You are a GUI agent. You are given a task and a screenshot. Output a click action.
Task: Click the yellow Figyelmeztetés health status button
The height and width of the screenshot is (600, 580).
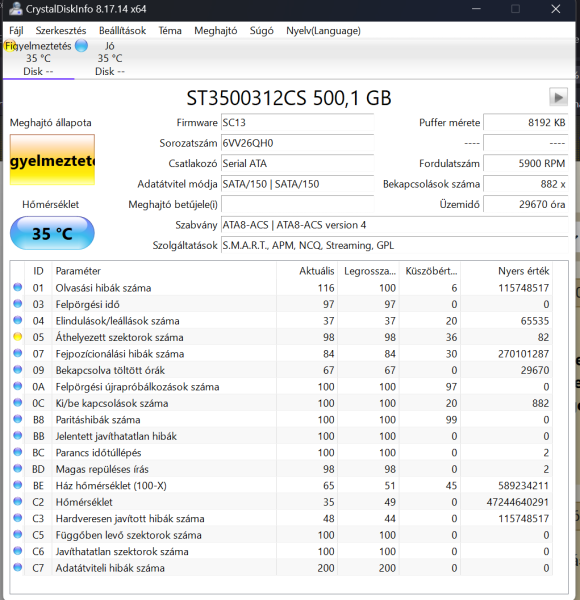[52, 160]
